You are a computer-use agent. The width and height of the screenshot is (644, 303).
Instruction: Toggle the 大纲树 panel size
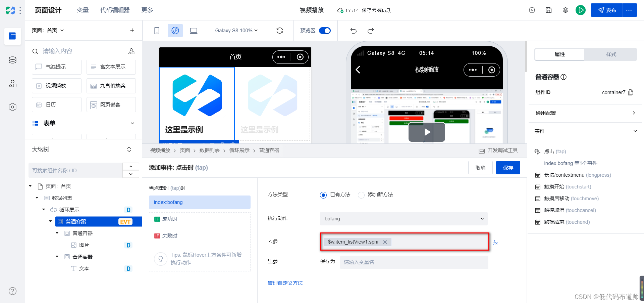pyautogui.click(x=129, y=149)
